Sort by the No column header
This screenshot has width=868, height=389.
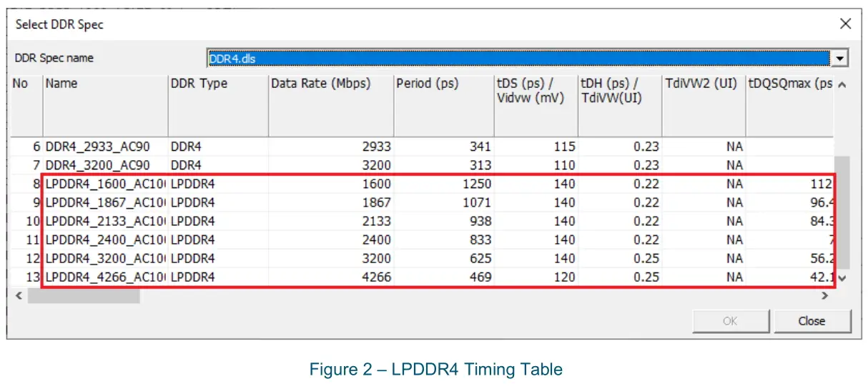26,104
